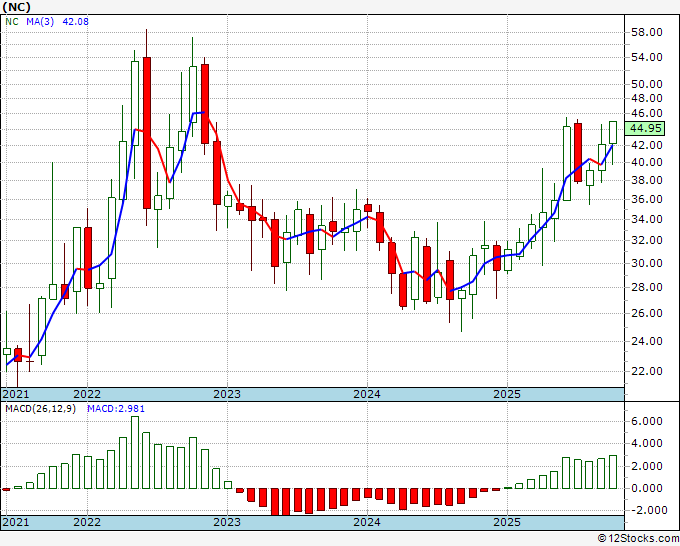Viewport: 680px width, 546px height.
Task: Click the 58.00 price axis label
Action: 647,32
